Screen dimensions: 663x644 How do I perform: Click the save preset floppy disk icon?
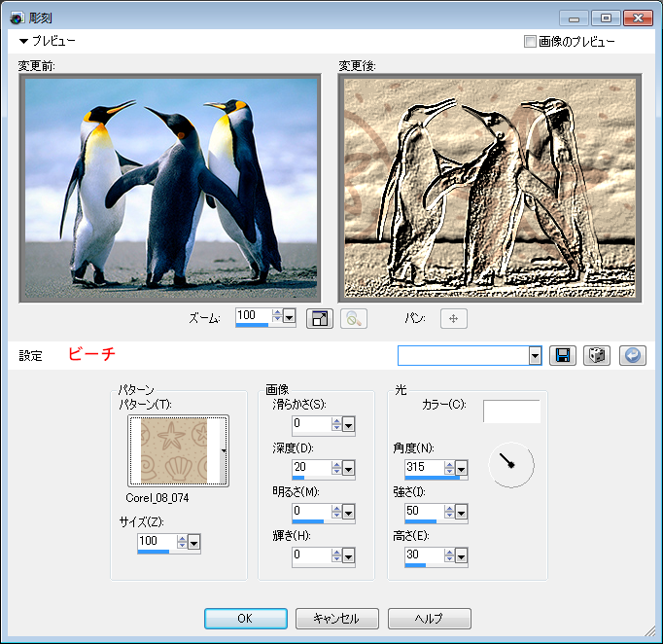(562, 355)
